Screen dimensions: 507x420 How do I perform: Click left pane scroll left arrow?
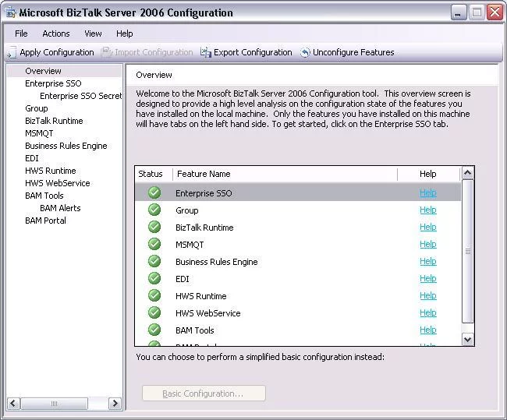point(13,403)
